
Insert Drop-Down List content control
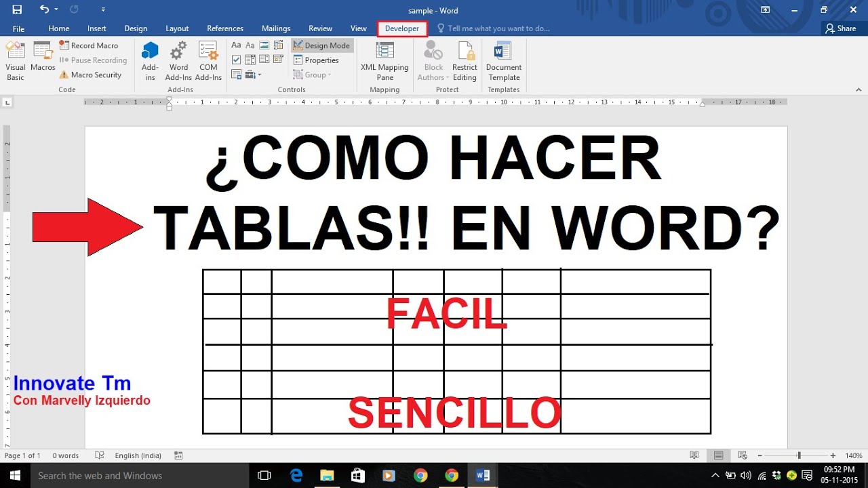coord(264,60)
